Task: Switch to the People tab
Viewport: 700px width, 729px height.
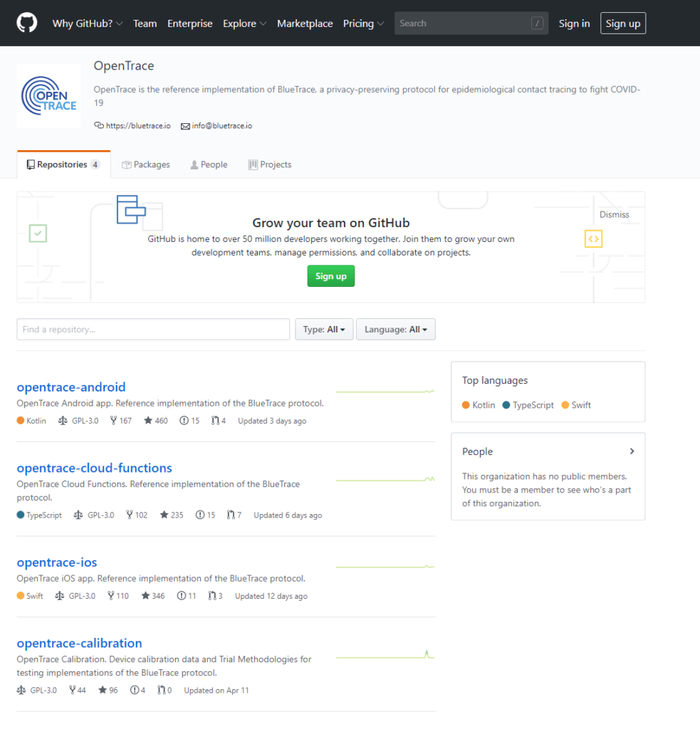Action: coord(209,164)
